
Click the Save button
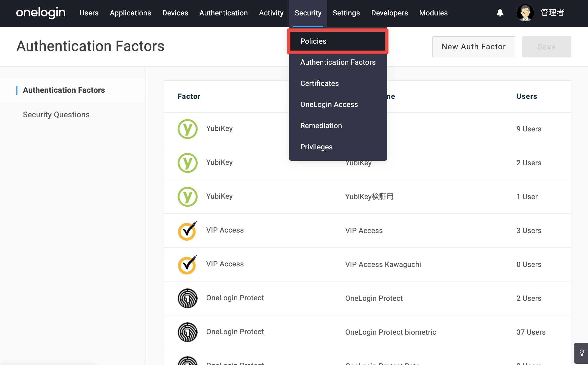[547, 47]
